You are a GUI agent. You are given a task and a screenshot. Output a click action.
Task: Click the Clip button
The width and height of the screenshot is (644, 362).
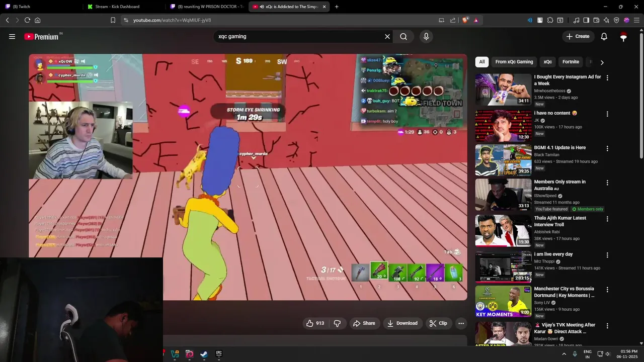point(438,323)
